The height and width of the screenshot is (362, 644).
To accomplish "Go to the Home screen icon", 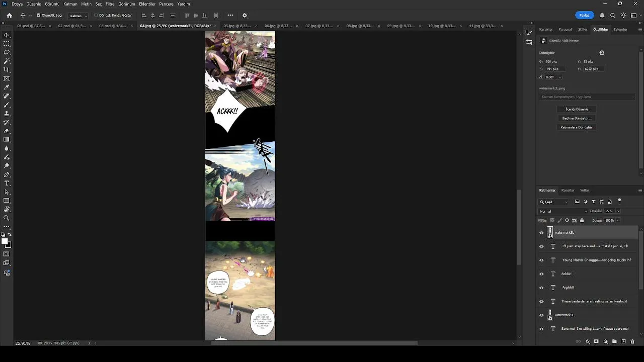I will tap(9, 16).
